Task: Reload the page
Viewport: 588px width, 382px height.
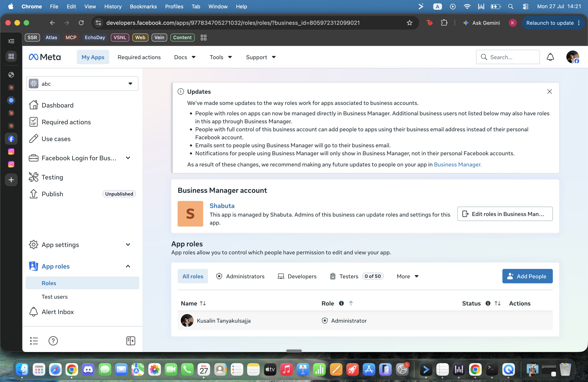Action: (x=81, y=23)
